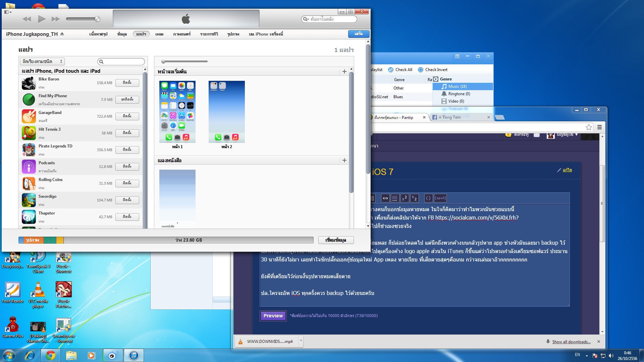Viewport: 644px width, 362px height.
Task: Toggle the Check All option
Action: tap(400, 70)
